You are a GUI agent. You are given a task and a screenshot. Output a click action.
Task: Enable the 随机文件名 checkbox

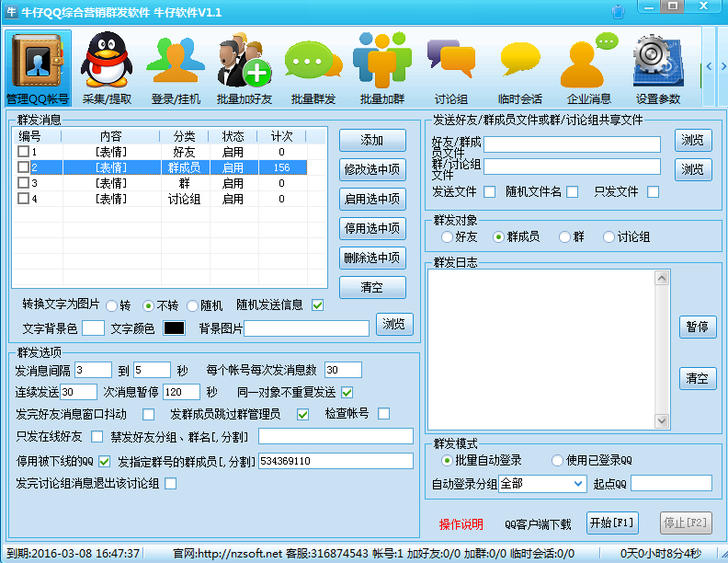pos(573,192)
